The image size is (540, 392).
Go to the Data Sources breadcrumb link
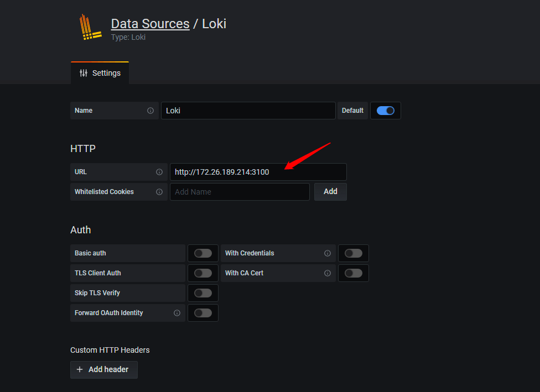coord(150,23)
